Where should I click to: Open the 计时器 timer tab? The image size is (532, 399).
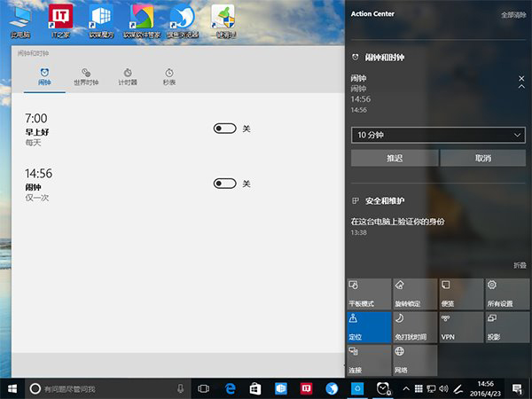click(128, 76)
